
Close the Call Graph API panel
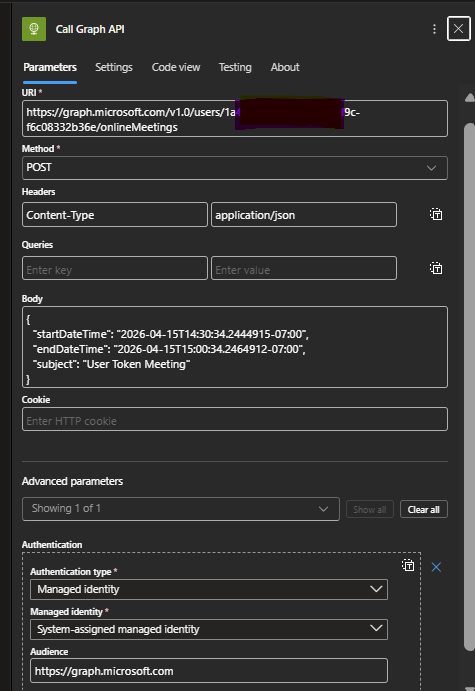pyautogui.click(x=458, y=29)
